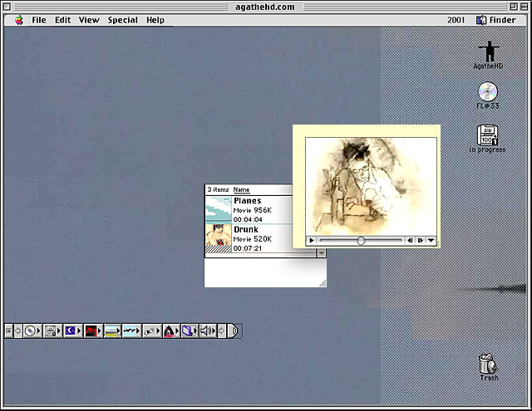
Task: Click the window zoom box at top right
Action: (514, 7)
